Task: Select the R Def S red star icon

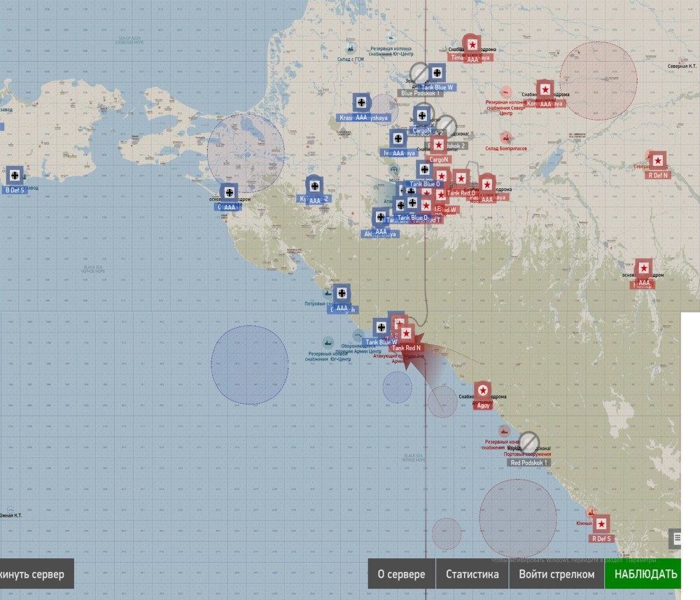Action: pos(601,524)
